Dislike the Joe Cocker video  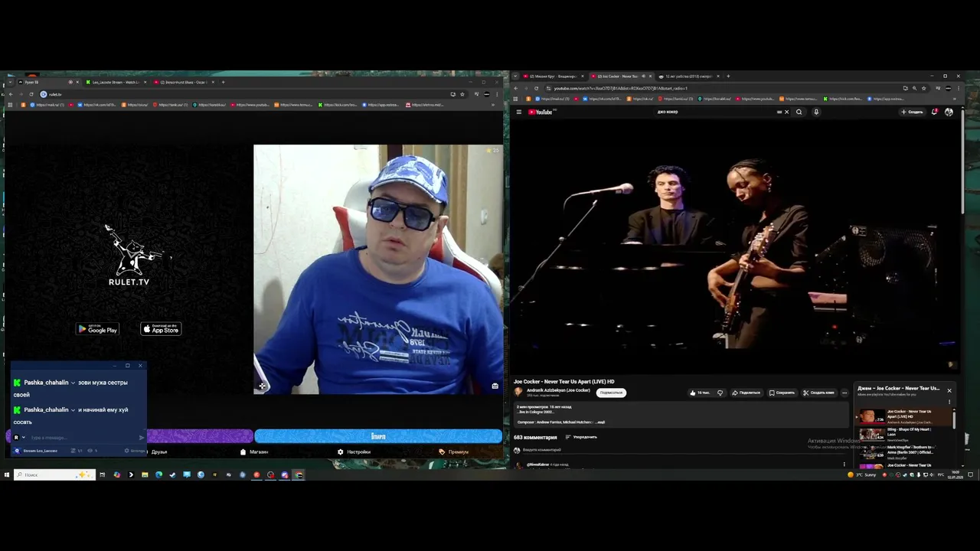tap(720, 393)
